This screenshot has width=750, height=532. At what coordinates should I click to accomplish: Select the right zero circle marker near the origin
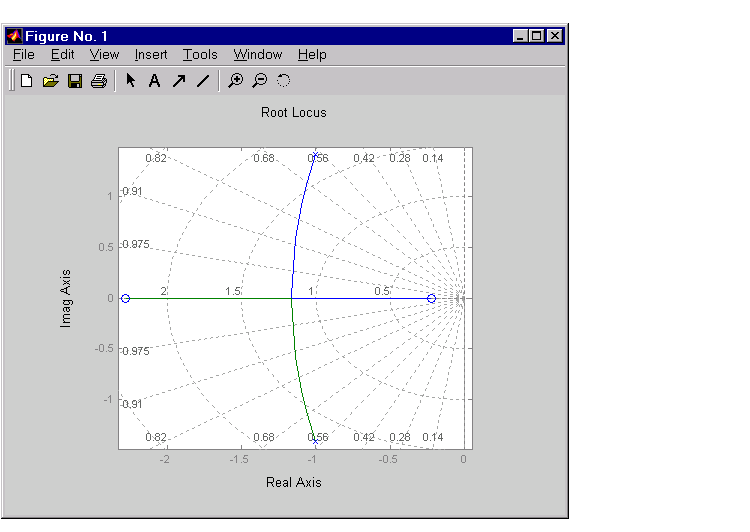[431, 298]
